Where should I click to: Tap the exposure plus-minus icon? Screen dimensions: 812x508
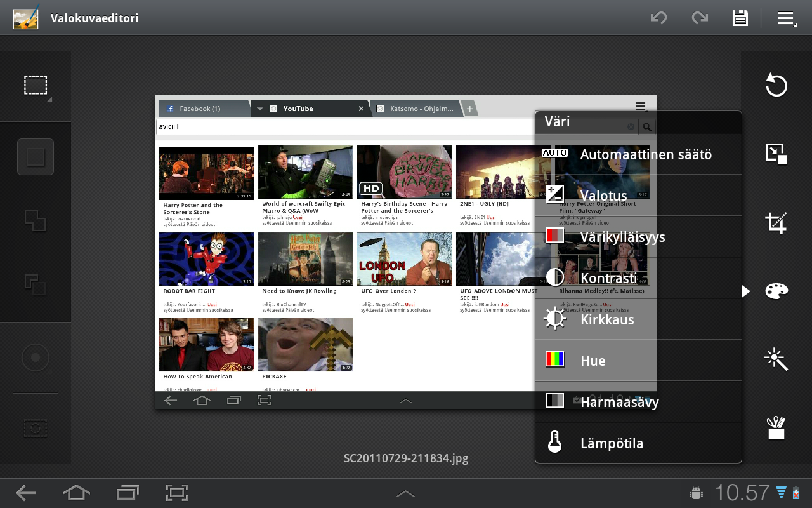coord(555,194)
